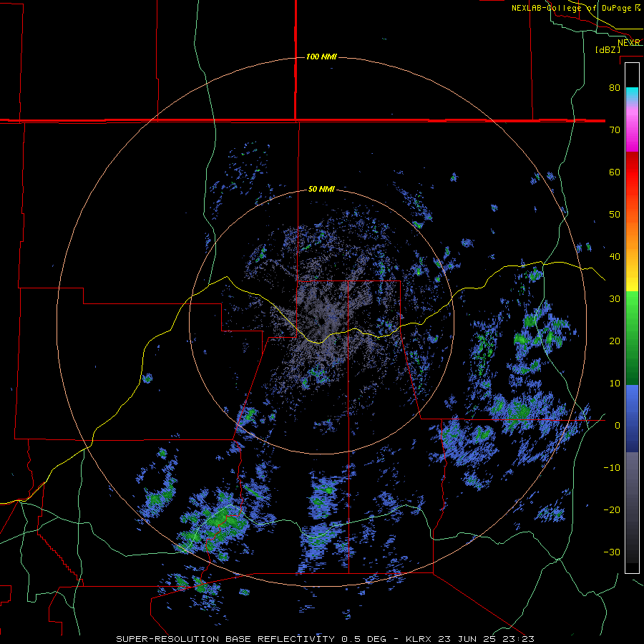
Task: Click the 60 value on the dBZ scale
Action: [x=615, y=172]
